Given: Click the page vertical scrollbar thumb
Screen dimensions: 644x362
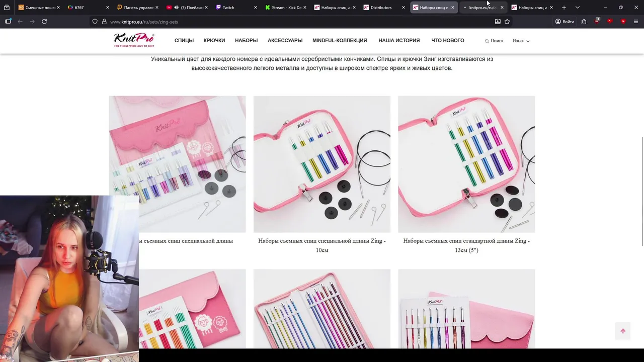Looking at the screenshot, I should pyautogui.click(x=641, y=191).
